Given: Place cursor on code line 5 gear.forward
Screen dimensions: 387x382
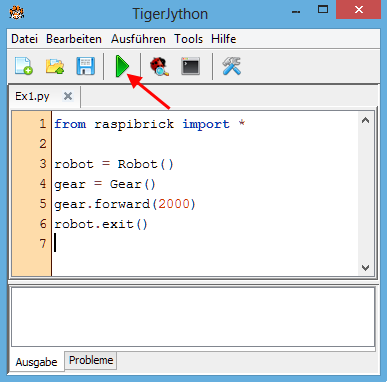Looking at the screenshot, I should pos(125,204).
